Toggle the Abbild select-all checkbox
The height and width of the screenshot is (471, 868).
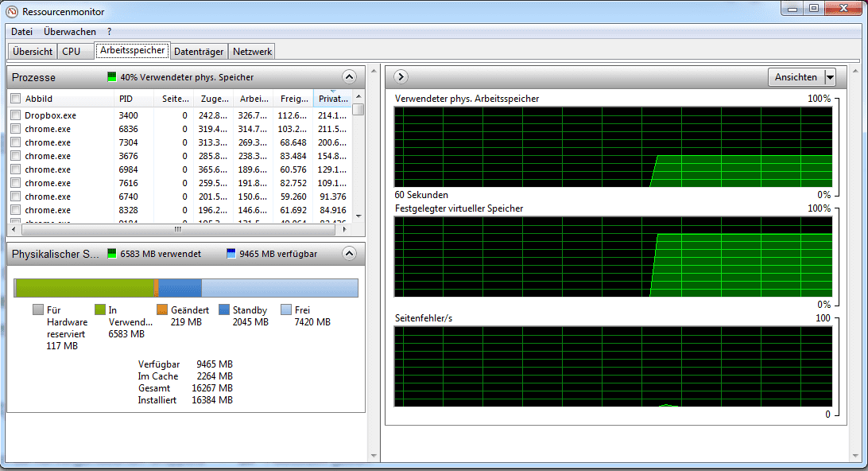point(16,98)
